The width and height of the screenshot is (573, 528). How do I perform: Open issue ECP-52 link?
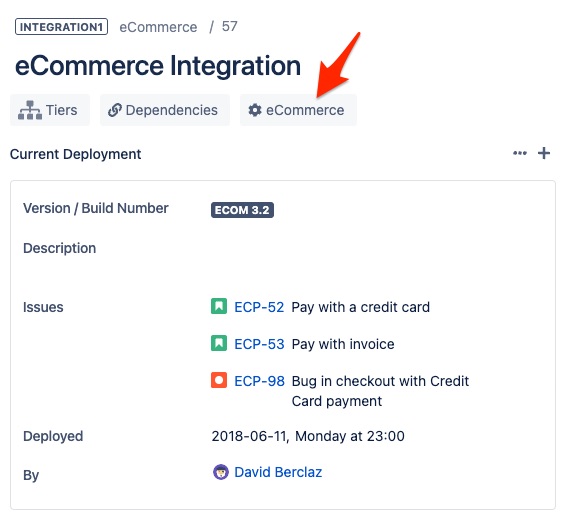259,307
